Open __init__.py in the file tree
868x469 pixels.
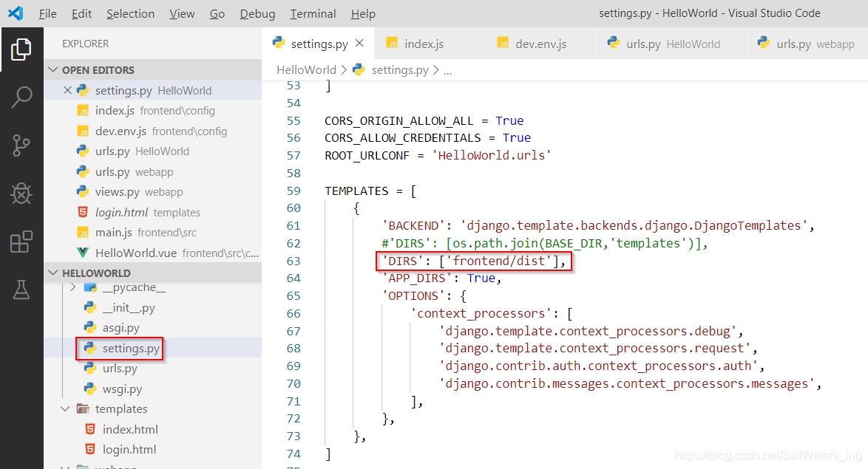(x=153, y=307)
